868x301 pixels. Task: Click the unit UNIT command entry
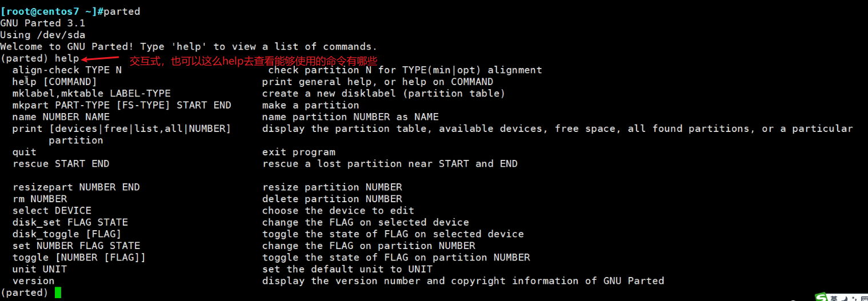[x=39, y=269]
